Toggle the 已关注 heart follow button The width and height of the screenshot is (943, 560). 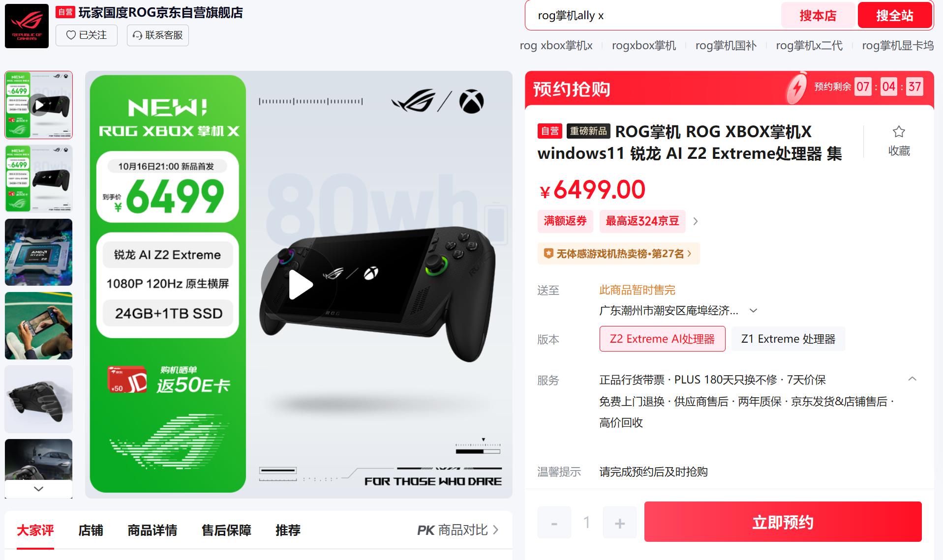point(87,35)
